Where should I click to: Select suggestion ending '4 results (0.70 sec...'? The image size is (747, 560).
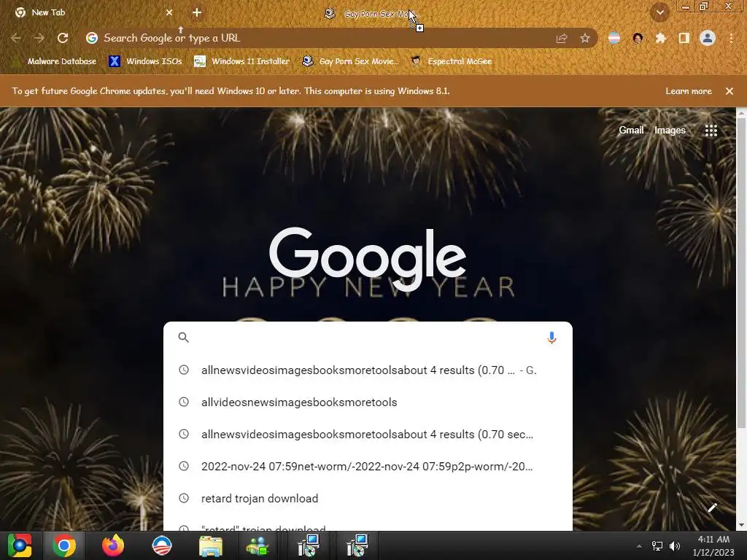(368, 435)
